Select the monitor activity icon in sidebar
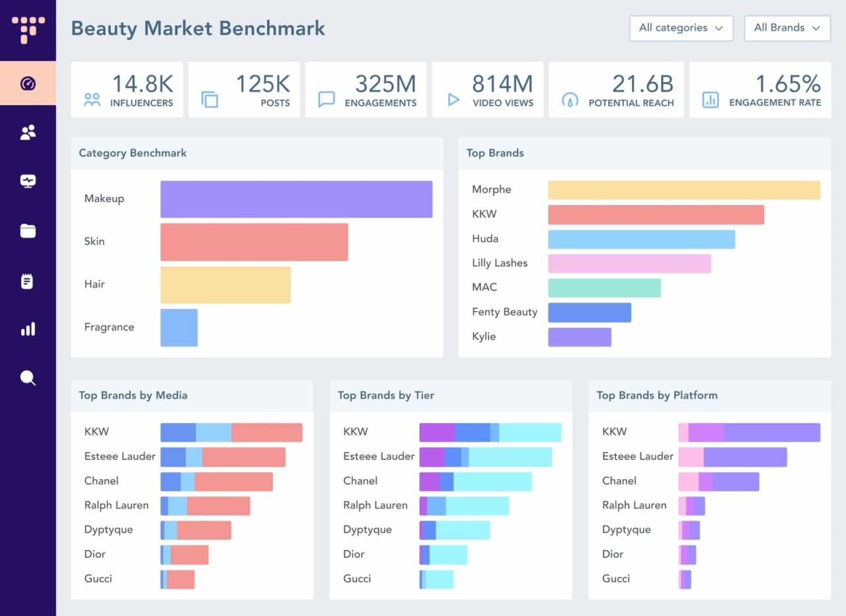The height and width of the screenshot is (616, 846). point(28,181)
